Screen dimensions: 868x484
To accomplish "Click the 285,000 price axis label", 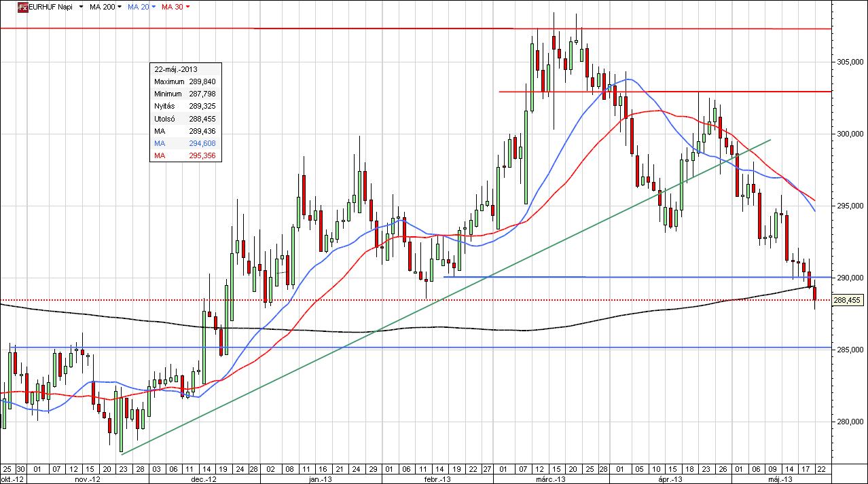I will point(849,350).
